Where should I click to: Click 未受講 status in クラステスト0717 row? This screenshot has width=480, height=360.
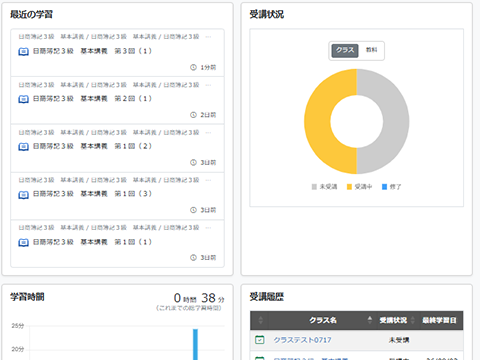click(399, 340)
